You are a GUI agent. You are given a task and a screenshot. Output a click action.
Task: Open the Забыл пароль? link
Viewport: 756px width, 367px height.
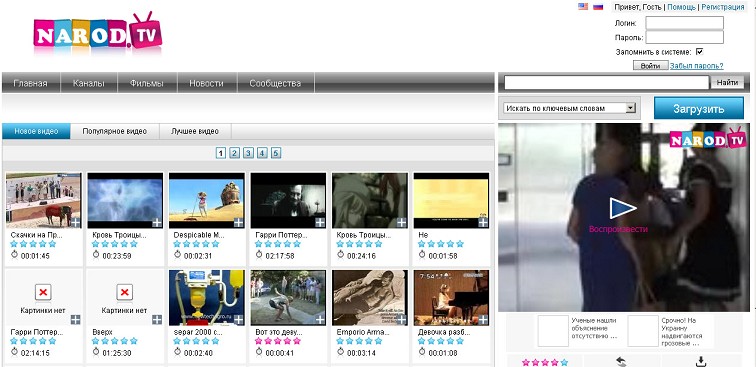[x=697, y=66]
